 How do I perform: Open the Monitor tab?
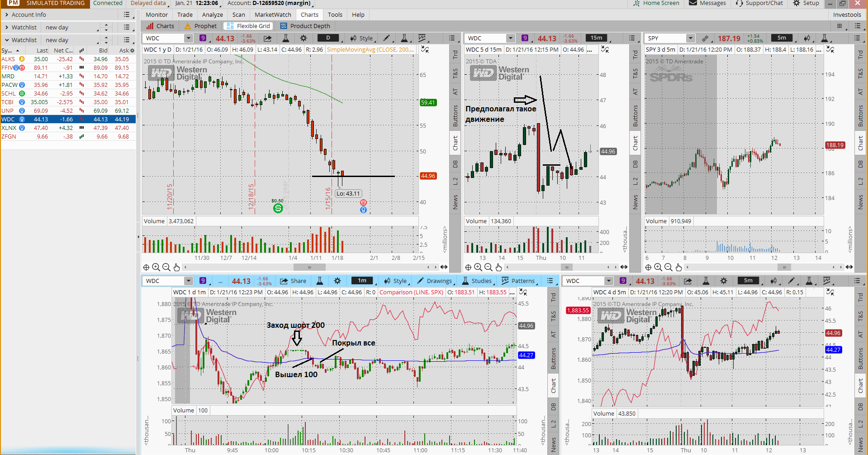(157, 15)
